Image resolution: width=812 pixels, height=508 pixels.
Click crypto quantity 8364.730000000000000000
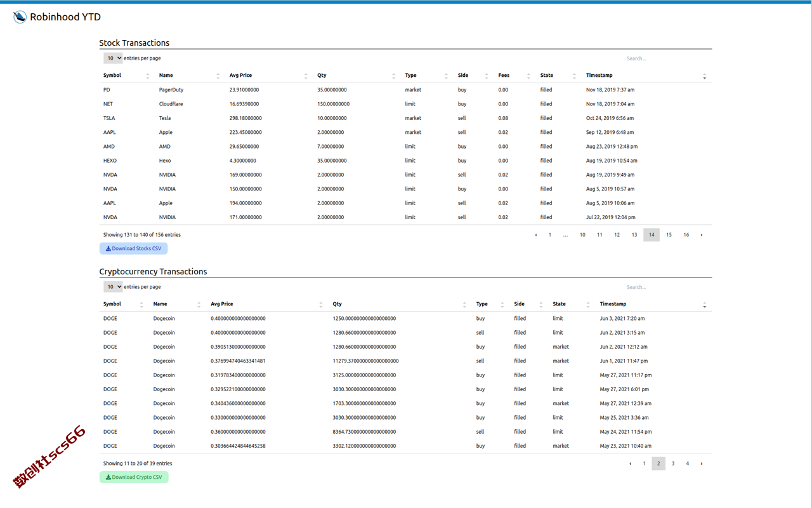pos(364,432)
